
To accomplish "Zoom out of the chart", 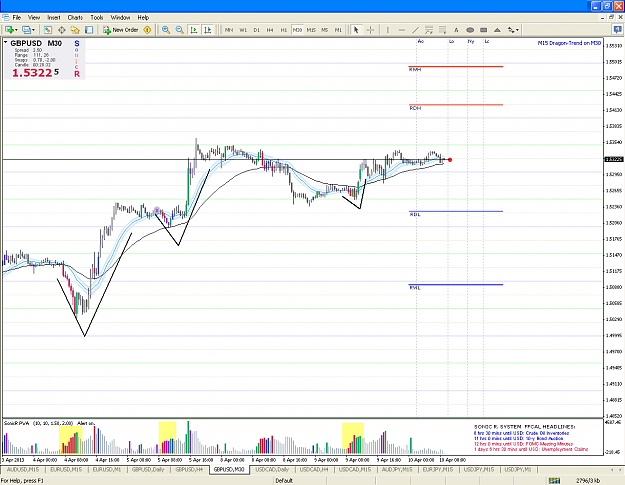I will tap(180, 30).
